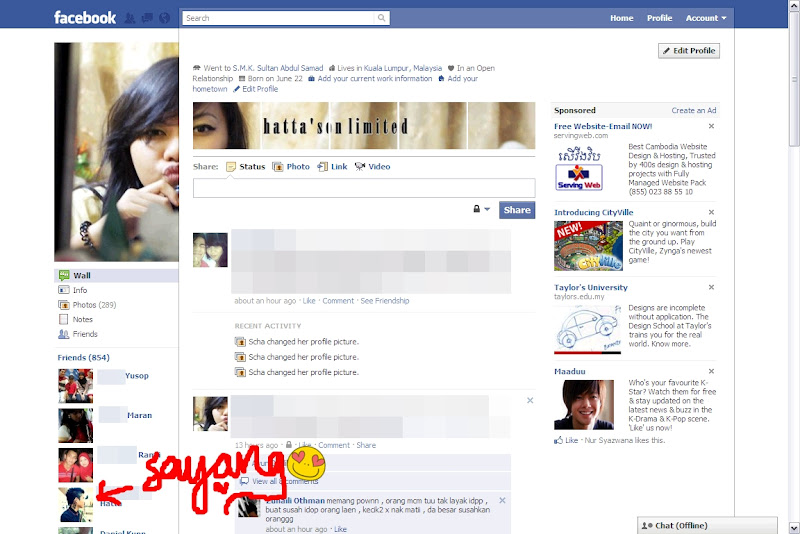
Task: Open the Account dropdown menu
Action: pyautogui.click(x=706, y=18)
